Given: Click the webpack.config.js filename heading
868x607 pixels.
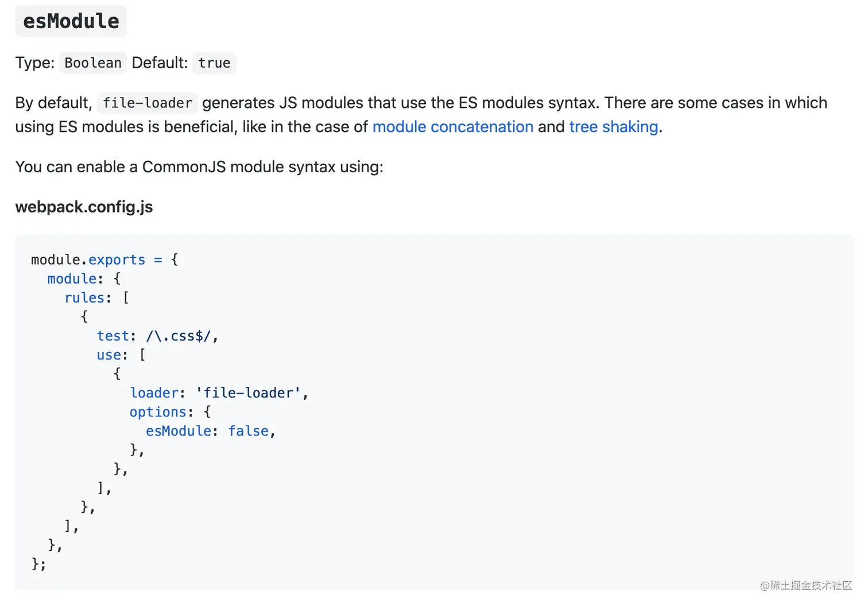Looking at the screenshot, I should [84, 207].
